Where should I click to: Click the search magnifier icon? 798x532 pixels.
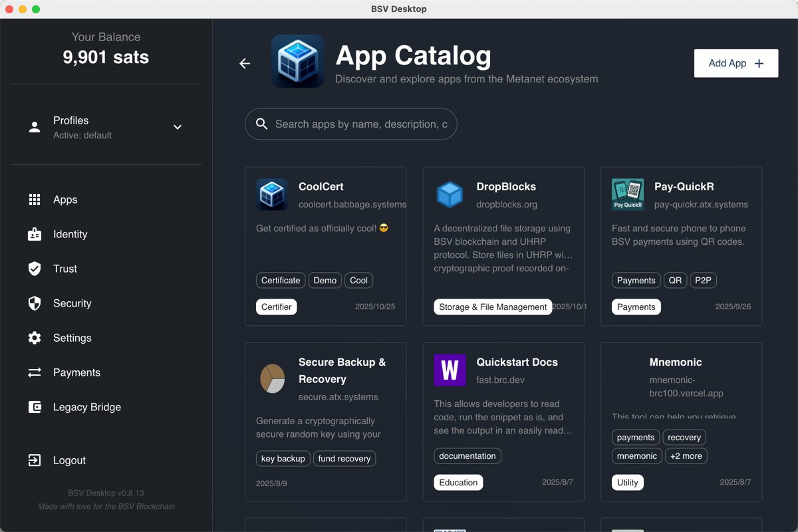pyautogui.click(x=262, y=124)
